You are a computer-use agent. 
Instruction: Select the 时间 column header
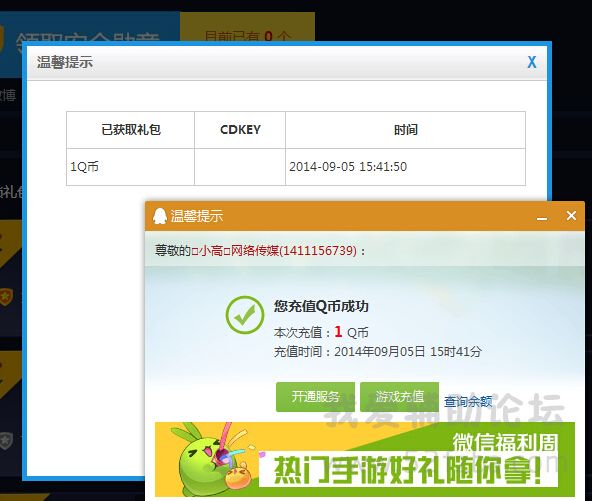405,130
